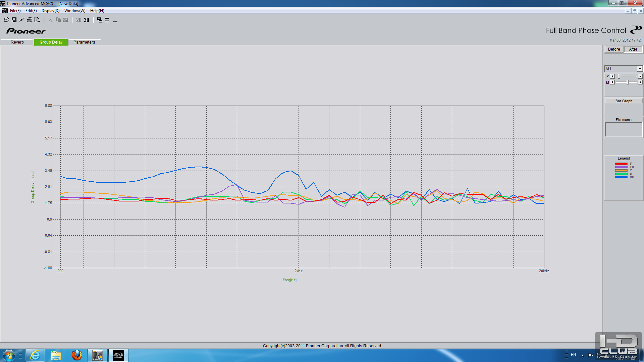Screen dimensions: 644x362
Task: Cascade windows with the overlapping windows icon
Action: coord(100,20)
